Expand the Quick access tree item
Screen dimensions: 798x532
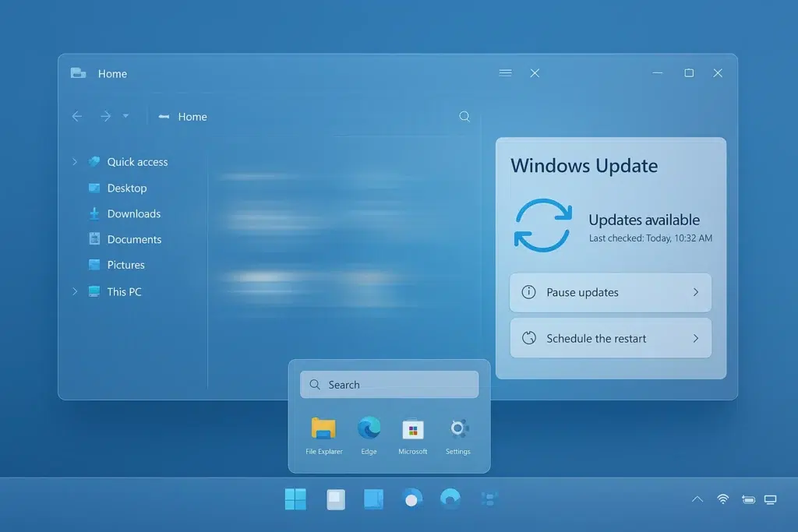(x=74, y=161)
